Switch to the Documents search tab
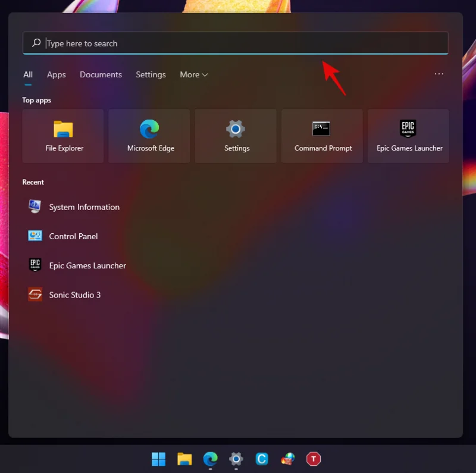This screenshot has width=476, height=473. coord(101,74)
